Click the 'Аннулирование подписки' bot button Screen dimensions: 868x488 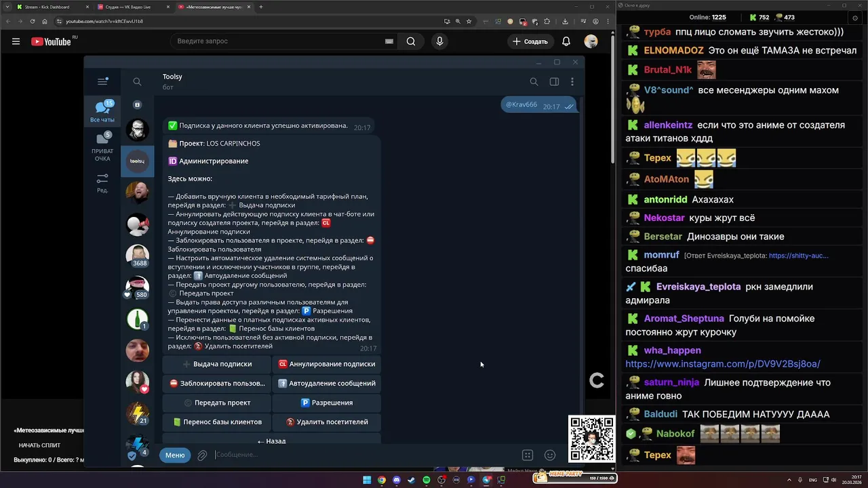tap(327, 364)
